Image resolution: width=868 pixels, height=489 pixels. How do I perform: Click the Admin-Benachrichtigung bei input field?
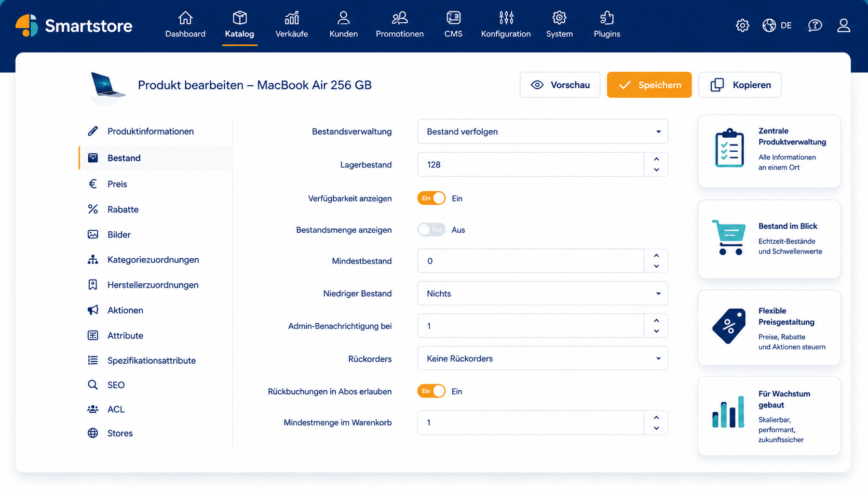(531, 326)
